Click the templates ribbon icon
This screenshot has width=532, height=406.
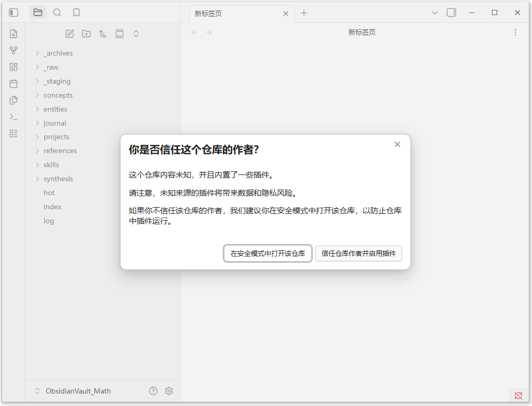pyautogui.click(x=14, y=100)
